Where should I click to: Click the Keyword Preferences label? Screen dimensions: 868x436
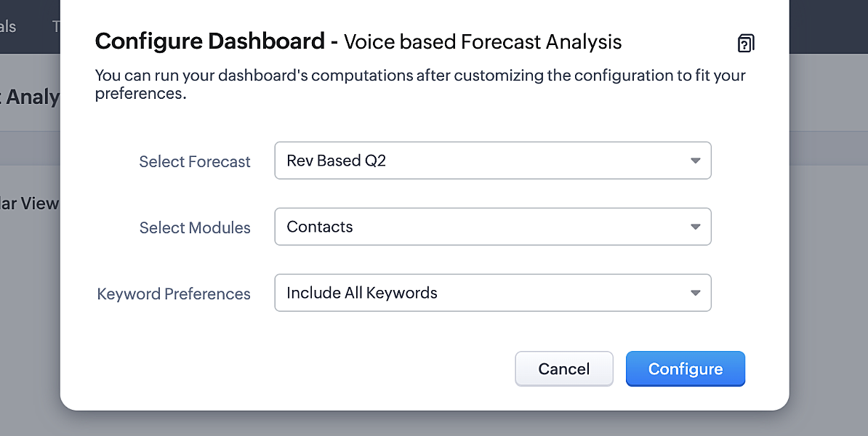[x=174, y=294]
